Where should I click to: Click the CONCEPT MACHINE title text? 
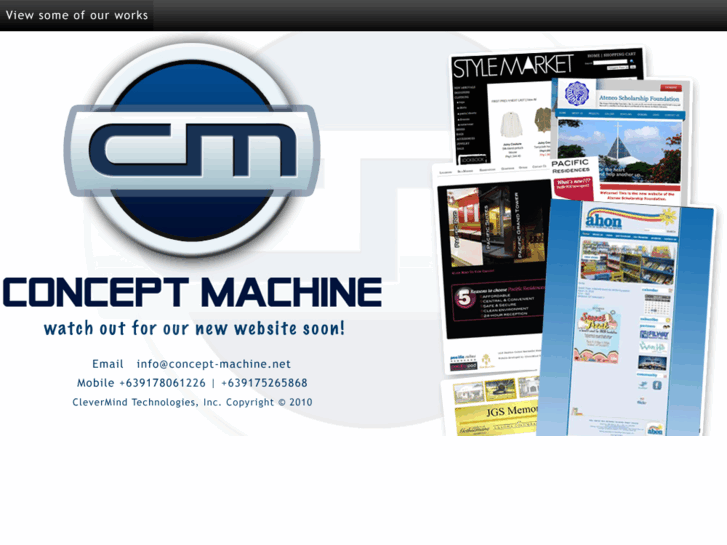coord(192,292)
